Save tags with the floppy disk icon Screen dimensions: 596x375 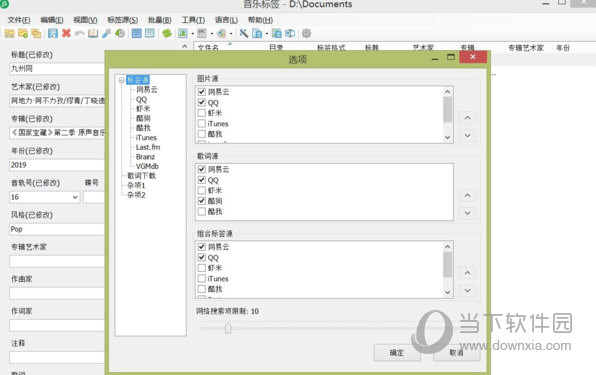pos(53,33)
